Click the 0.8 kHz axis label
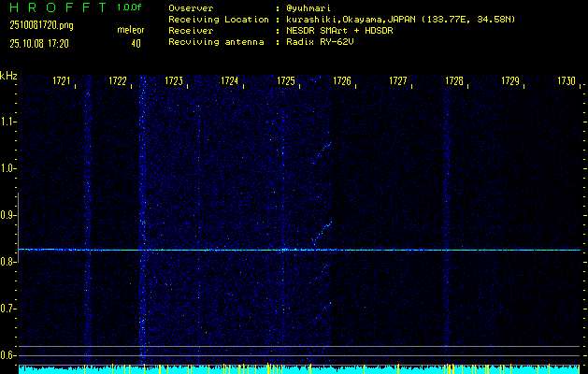The height and width of the screenshot is (374, 588). 7,262
